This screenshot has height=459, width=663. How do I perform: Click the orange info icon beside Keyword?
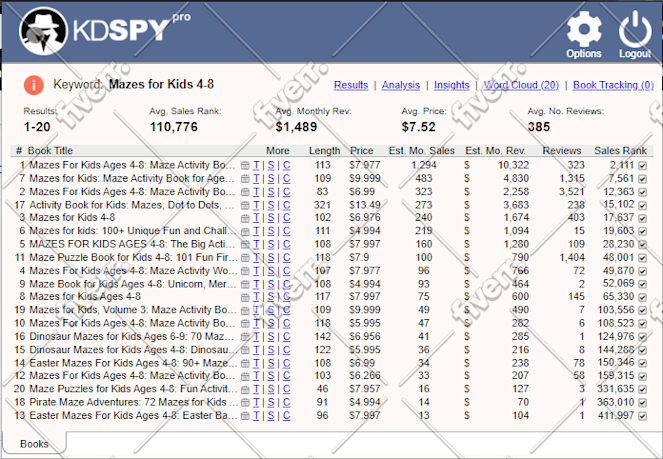(x=34, y=85)
